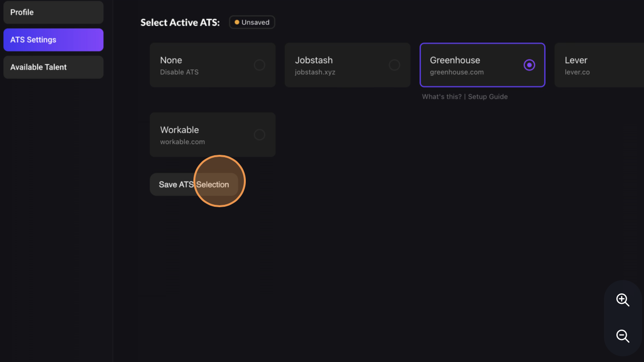Viewport: 644px width, 362px height.
Task: Go to Available Talent
Action: [x=53, y=67]
